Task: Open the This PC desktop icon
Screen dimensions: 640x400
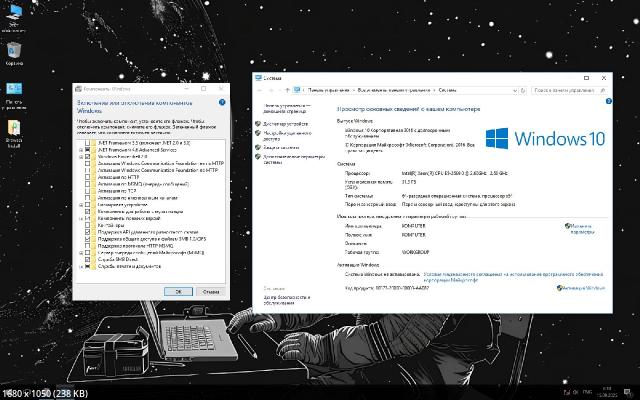Action: coord(15,90)
